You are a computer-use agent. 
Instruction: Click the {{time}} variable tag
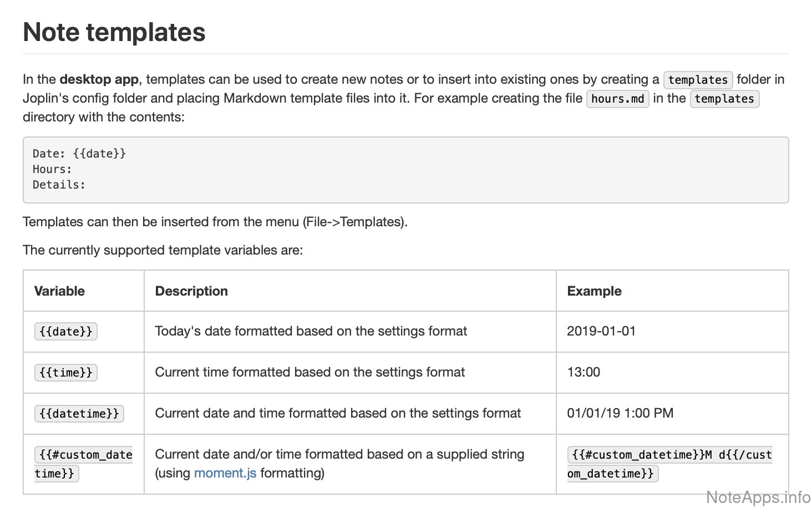pos(66,373)
